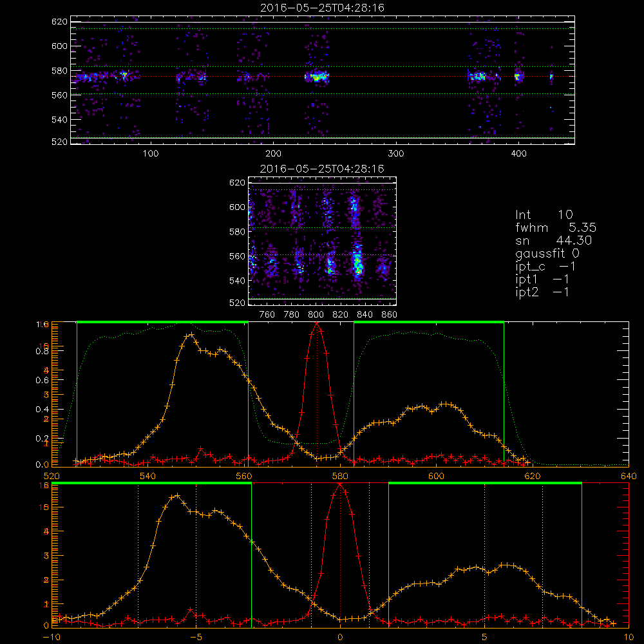Click x-axis label 5 of bottom plot
Image resolution: width=644 pixels, height=644 pixels.
pos(485,637)
